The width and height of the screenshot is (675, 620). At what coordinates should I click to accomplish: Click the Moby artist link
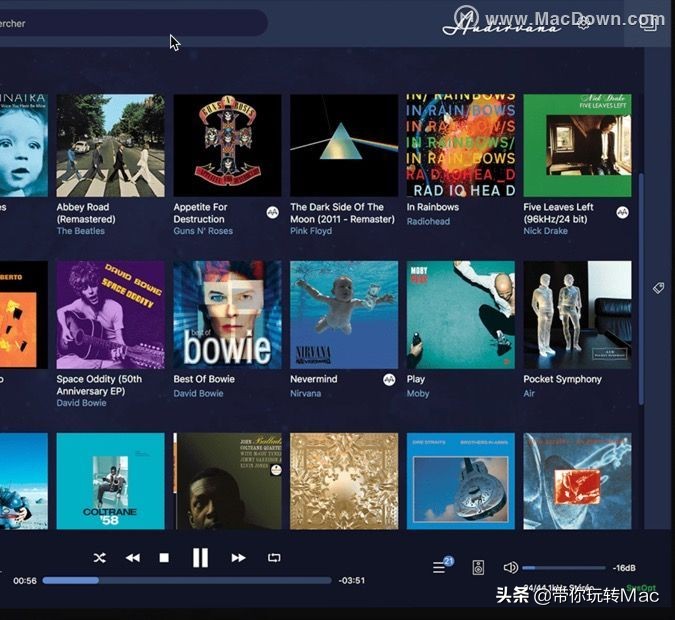418,394
